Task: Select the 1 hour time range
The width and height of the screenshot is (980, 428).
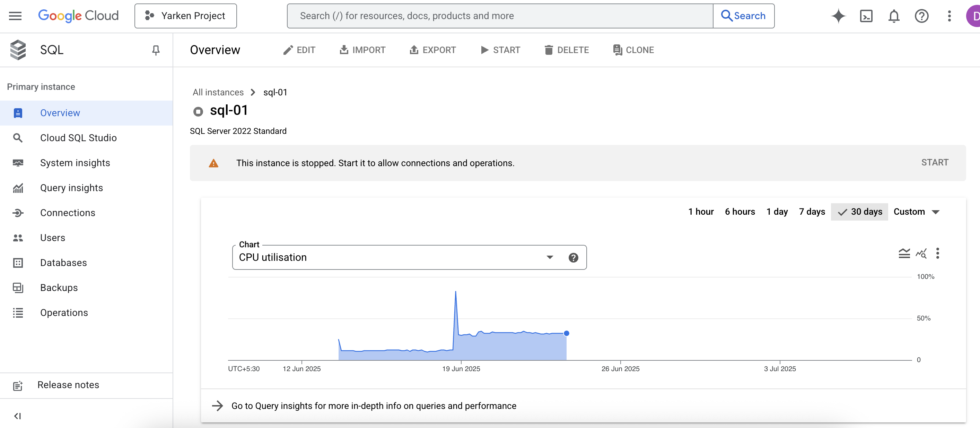Action: click(x=701, y=212)
